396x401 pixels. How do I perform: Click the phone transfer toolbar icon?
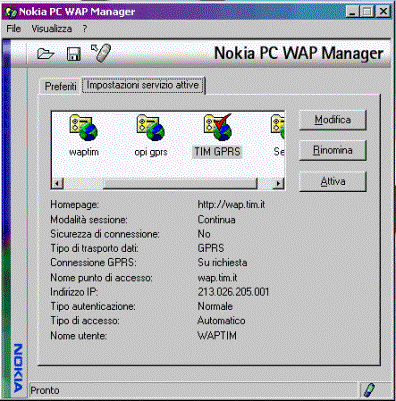[101, 53]
